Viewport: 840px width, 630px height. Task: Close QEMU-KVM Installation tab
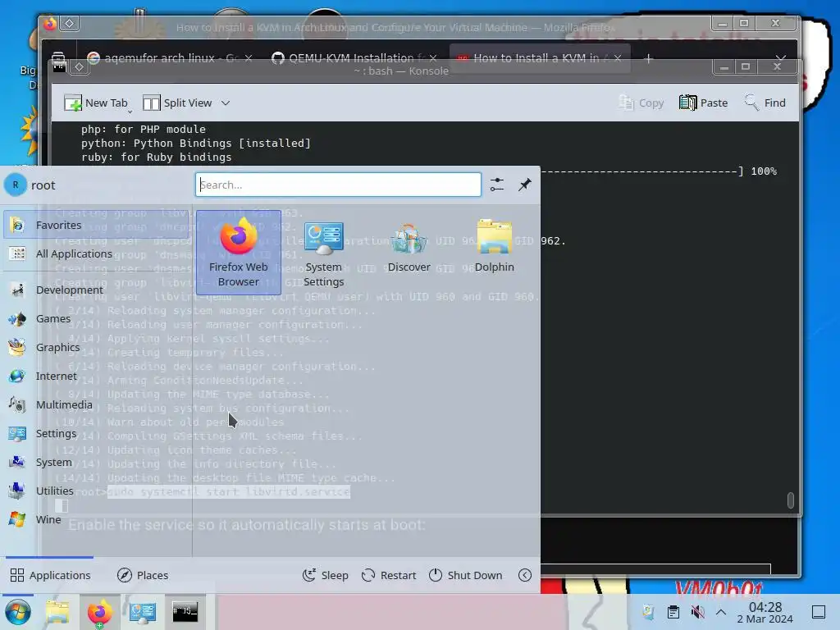(x=433, y=58)
